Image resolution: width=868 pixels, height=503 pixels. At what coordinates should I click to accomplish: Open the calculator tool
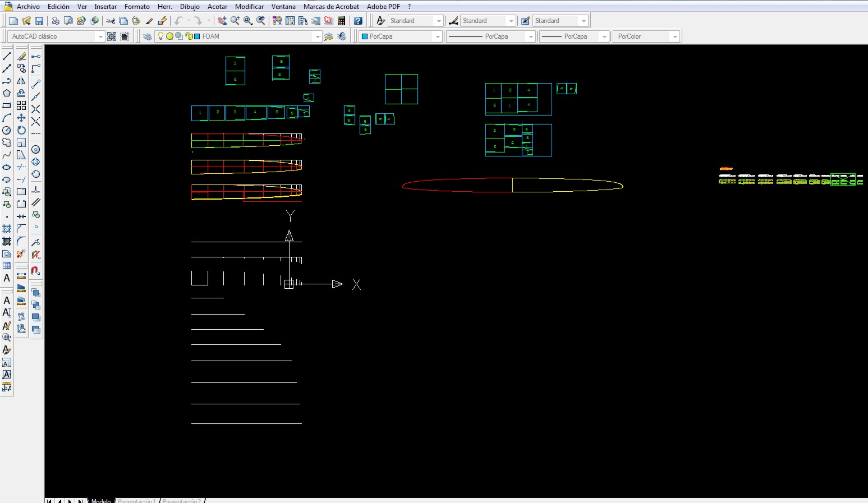click(342, 21)
